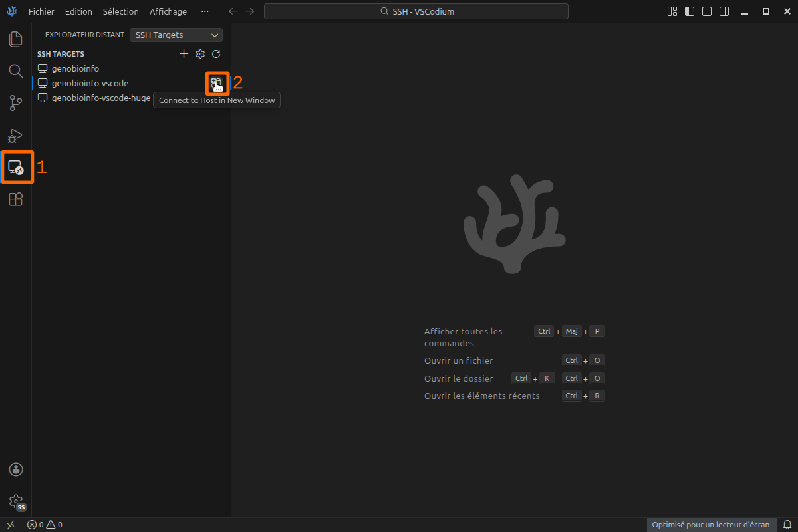Open the Fichier menu
The image size is (798, 532).
pos(41,11)
